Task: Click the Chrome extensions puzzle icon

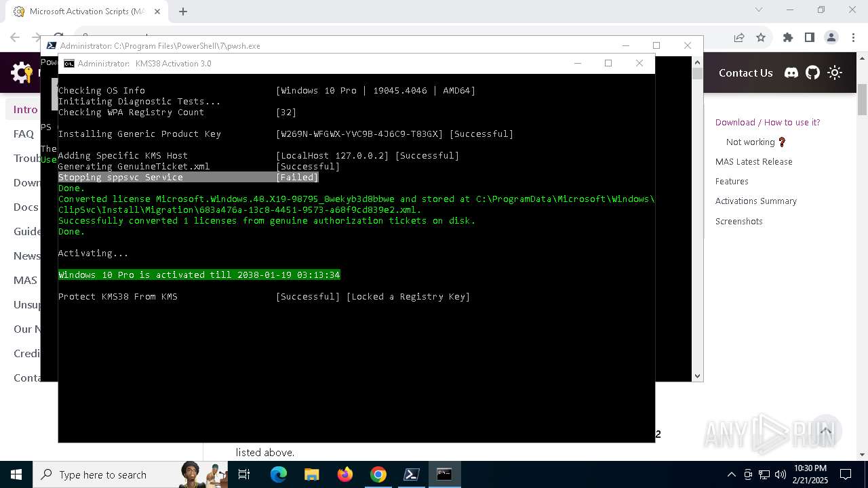Action: point(787,37)
